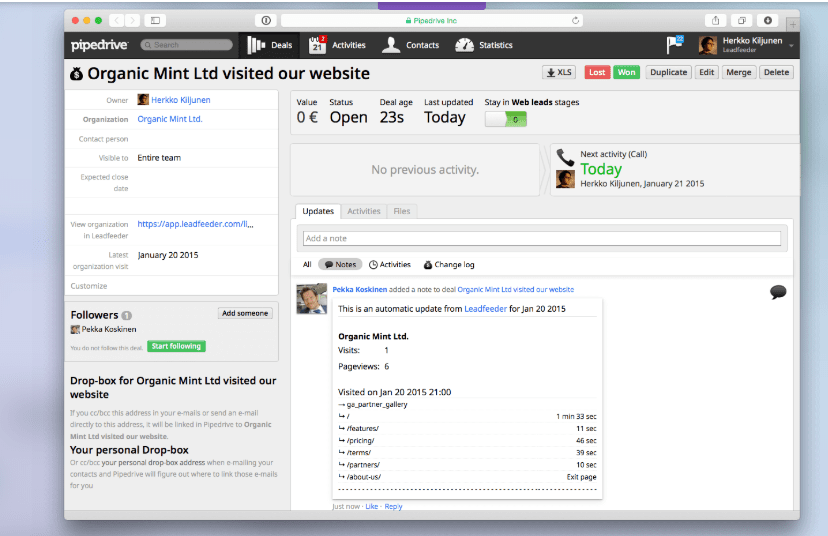Open the app.leadfeeder.com link
The width and height of the screenshot is (828, 536).
195,224
